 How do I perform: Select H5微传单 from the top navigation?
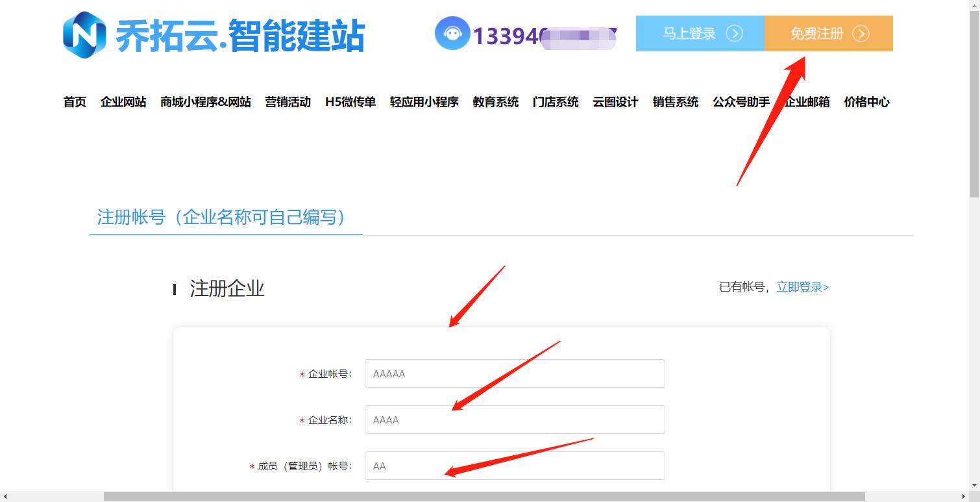pos(350,101)
